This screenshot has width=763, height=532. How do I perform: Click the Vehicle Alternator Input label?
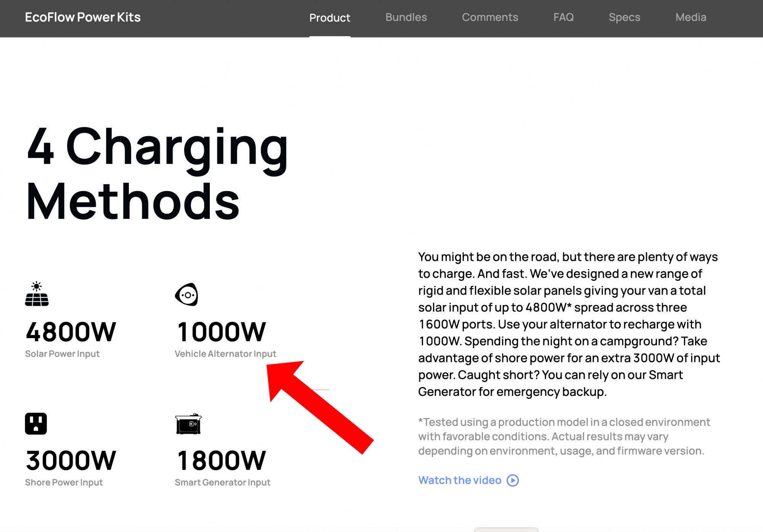tap(225, 354)
